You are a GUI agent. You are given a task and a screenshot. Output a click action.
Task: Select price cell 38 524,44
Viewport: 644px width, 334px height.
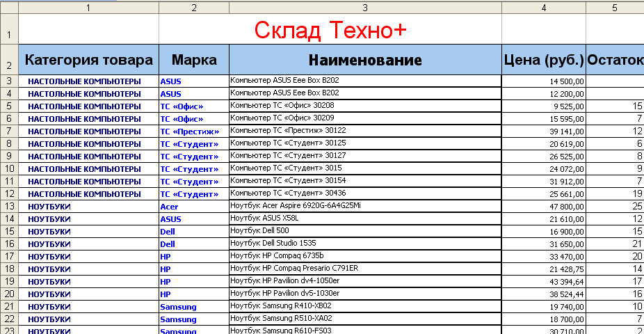click(x=544, y=294)
